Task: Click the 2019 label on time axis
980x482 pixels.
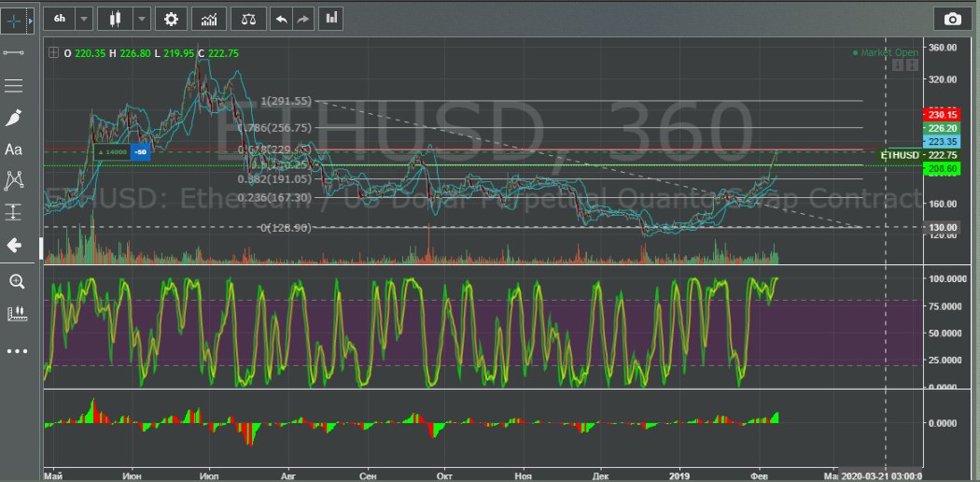Action: 679,475
